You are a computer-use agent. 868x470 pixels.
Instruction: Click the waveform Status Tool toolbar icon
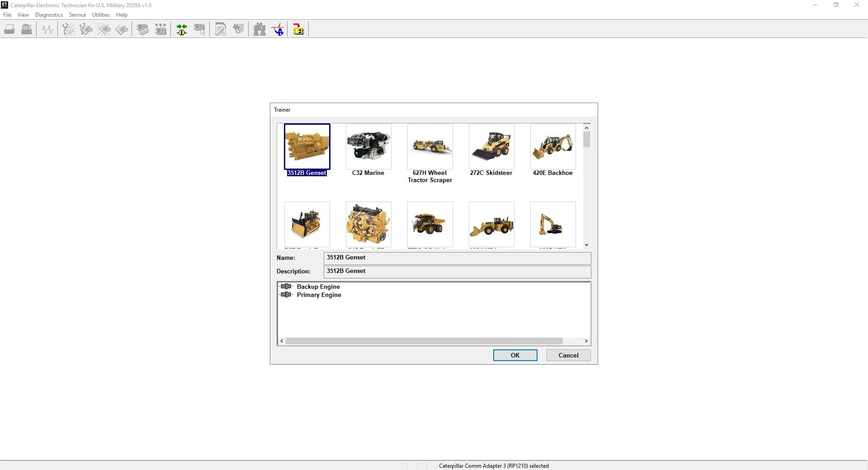[x=47, y=30]
